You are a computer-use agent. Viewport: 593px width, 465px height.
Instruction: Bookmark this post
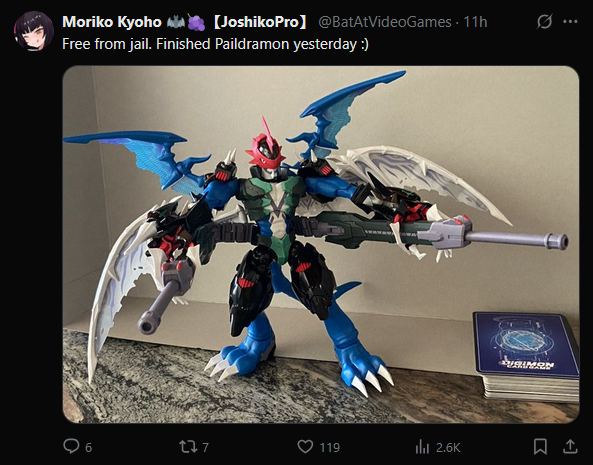coord(540,446)
